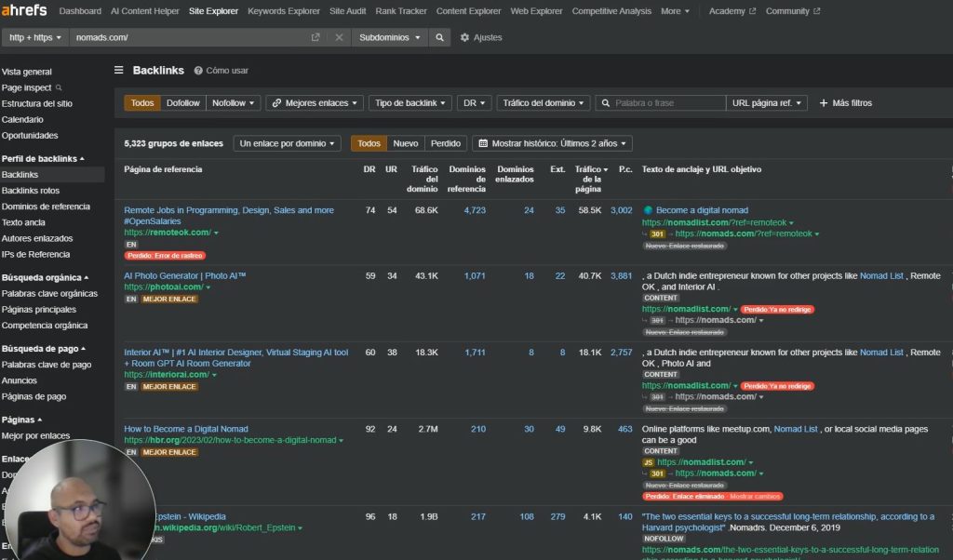
Task: Open AI Photo Generator page link
Action: pyautogui.click(x=185, y=275)
